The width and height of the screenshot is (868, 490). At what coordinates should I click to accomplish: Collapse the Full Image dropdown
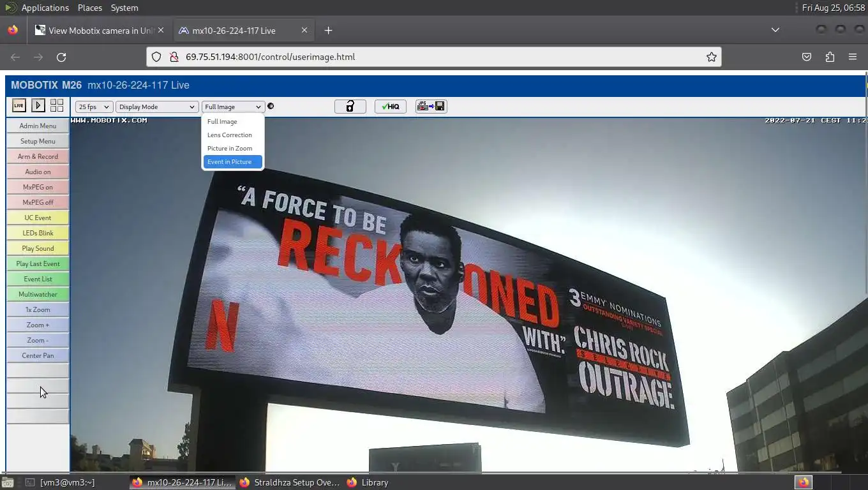233,107
